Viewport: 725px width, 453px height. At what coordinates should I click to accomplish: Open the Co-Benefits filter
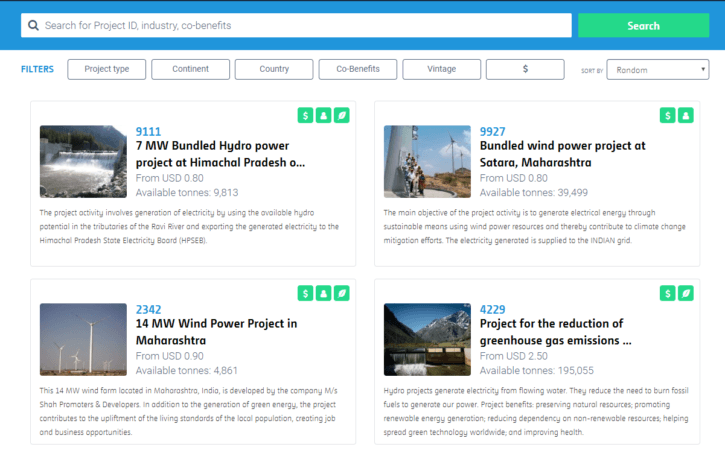point(358,69)
